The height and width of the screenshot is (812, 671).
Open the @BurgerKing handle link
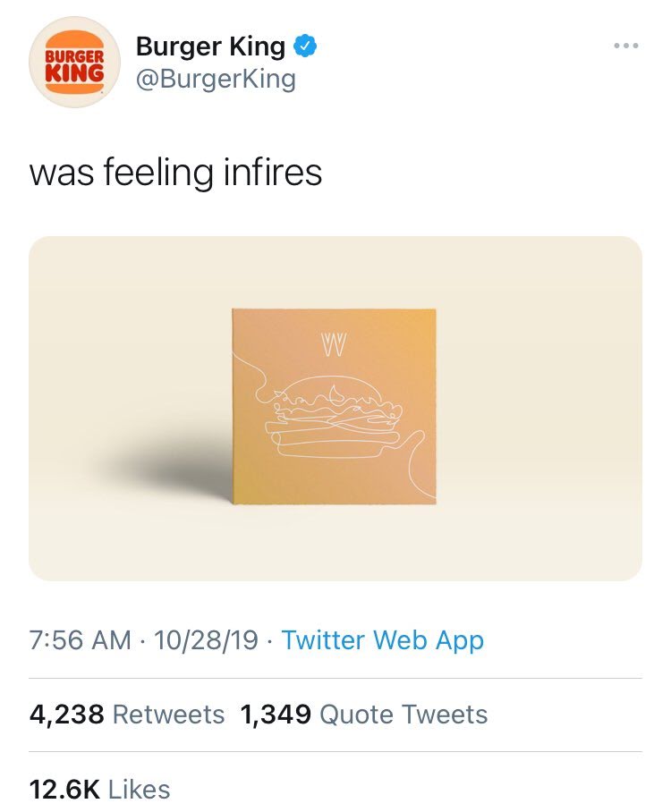tap(216, 79)
